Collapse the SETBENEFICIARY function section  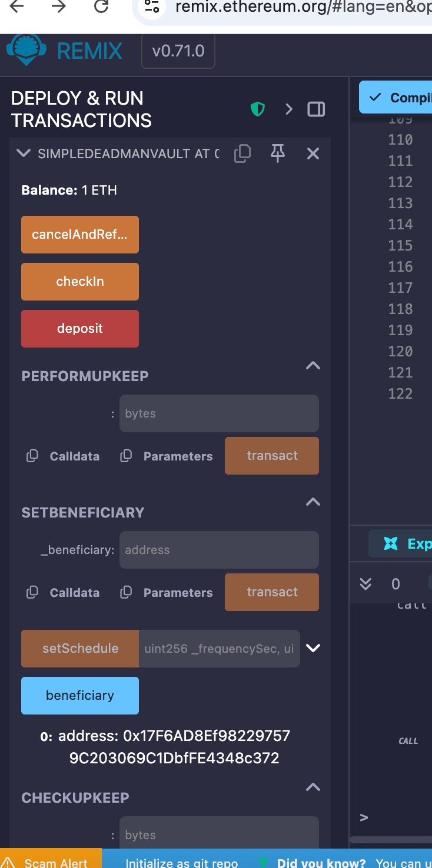point(313,502)
